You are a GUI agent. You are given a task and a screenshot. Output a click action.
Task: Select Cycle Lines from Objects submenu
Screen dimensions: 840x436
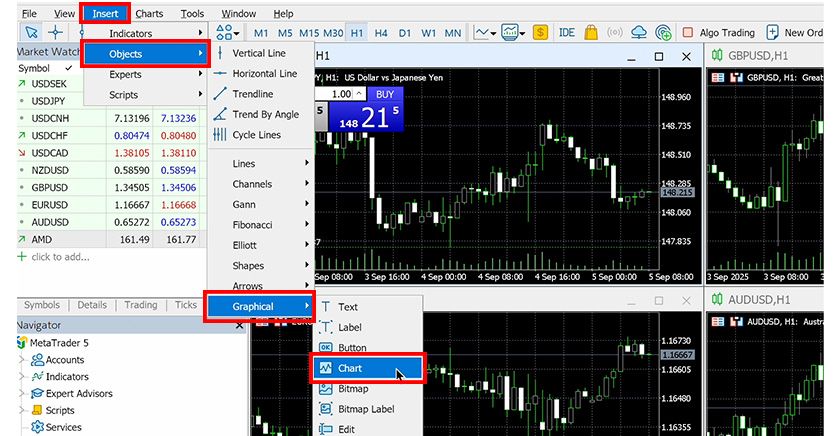point(256,135)
